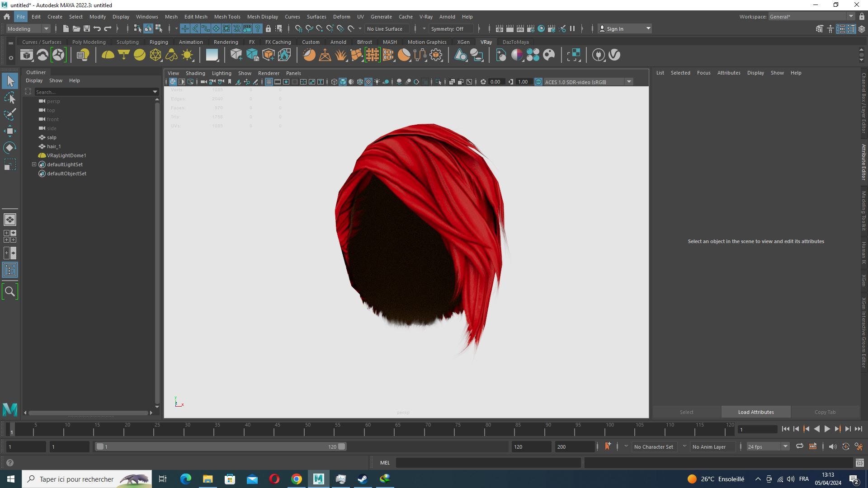The image size is (868, 488).
Task: Click the Sign In button
Action: (625, 28)
